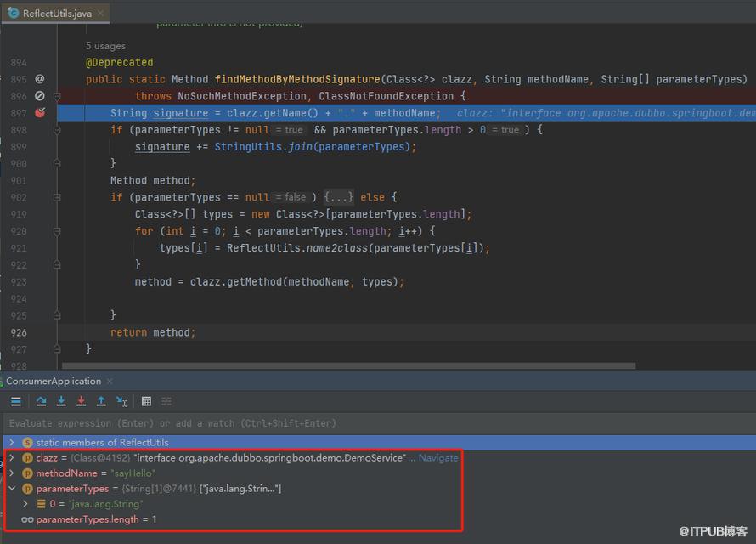Click the Trace Current Stream Chain icon
Image resolution: width=756 pixels, height=544 pixels.
tap(166, 401)
